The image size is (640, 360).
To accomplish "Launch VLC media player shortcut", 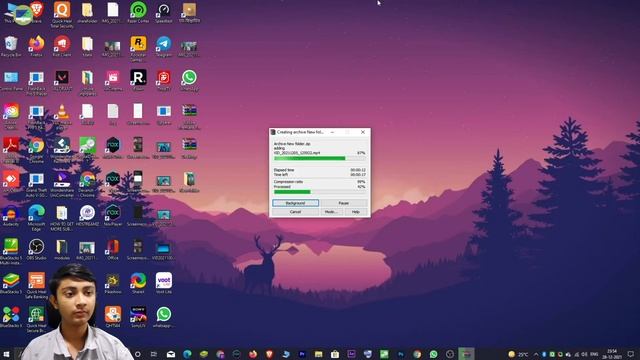I will (x=62, y=116).
